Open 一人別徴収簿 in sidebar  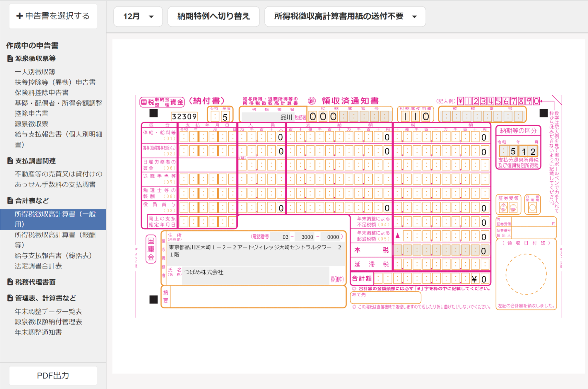[35, 72]
